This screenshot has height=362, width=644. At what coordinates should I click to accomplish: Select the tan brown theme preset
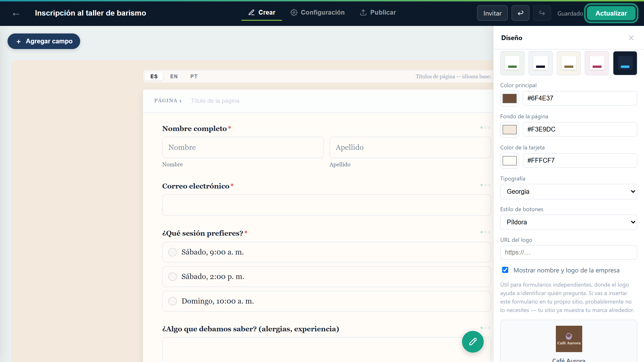point(569,63)
